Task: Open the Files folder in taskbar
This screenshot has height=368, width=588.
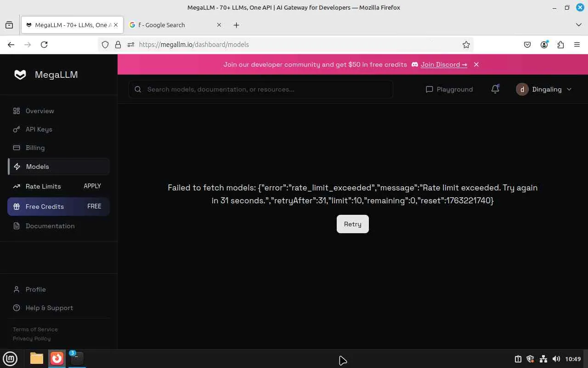Action: [x=37, y=358]
